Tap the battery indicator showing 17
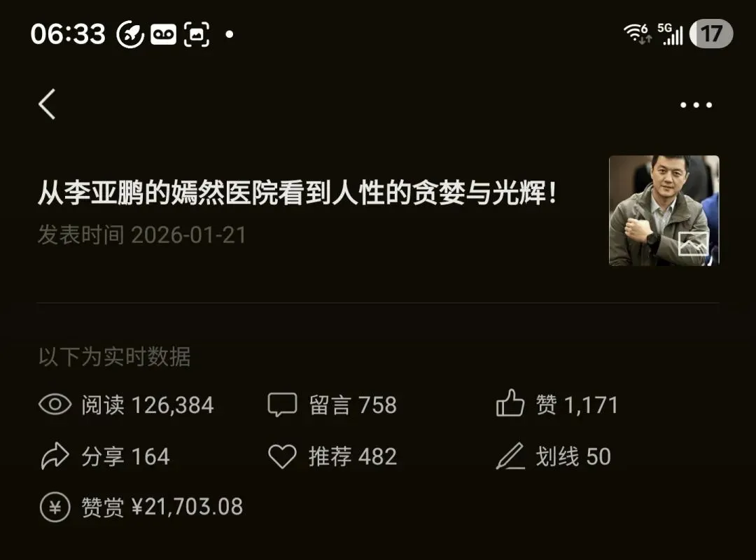This screenshot has height=560, width=756. tap(711, 34)
